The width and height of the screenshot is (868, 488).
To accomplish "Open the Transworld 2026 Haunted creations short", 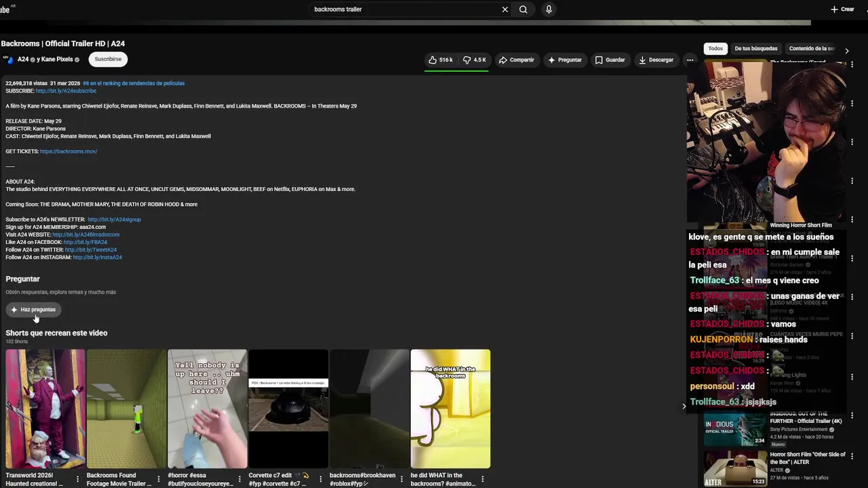I will click(45, 409).
